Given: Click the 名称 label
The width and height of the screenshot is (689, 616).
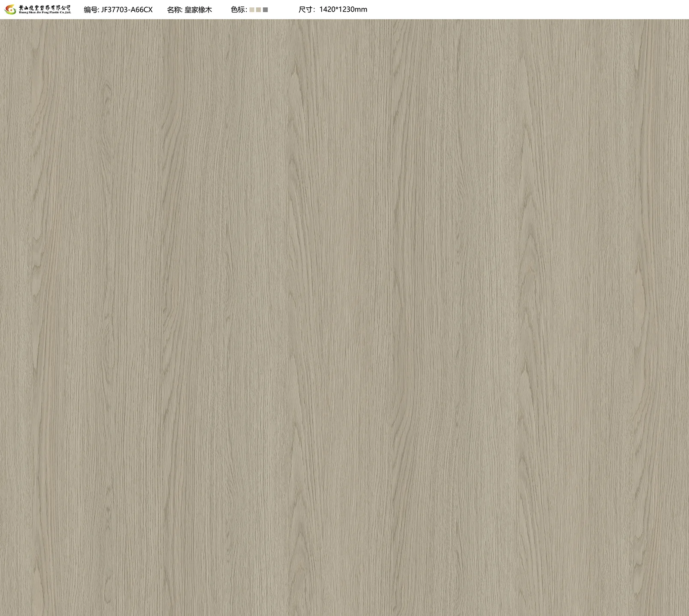Looking at the screenshot, I should coord(174,9).
